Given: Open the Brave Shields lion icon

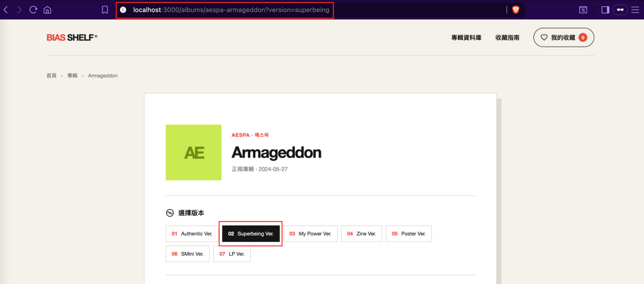Looking at the screenshot, I should [516, 10].
